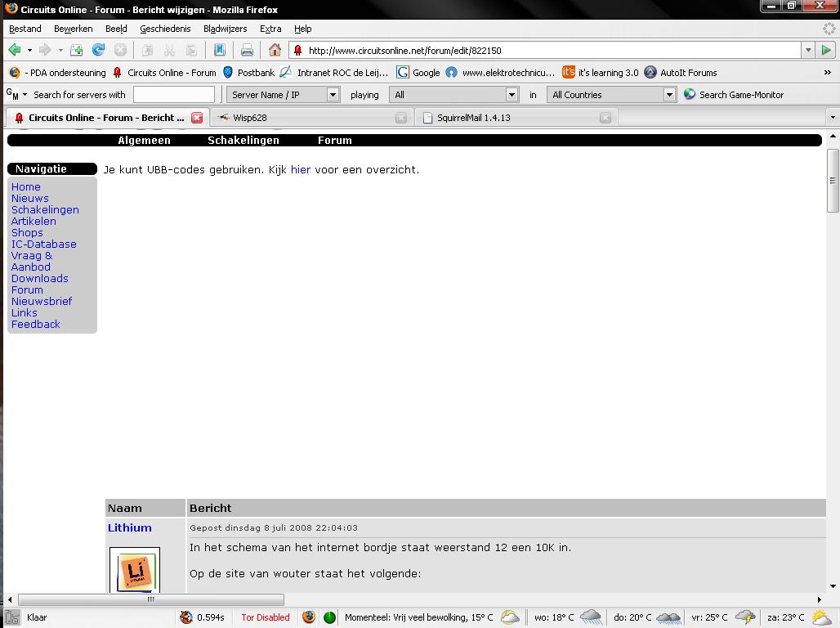Open the IC-Database navigation link
Screen dimensions: 840x628
tap(43, 244)
